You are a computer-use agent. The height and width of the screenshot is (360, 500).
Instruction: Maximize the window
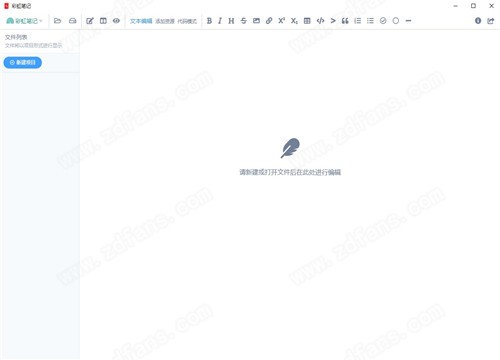[473, 6]
